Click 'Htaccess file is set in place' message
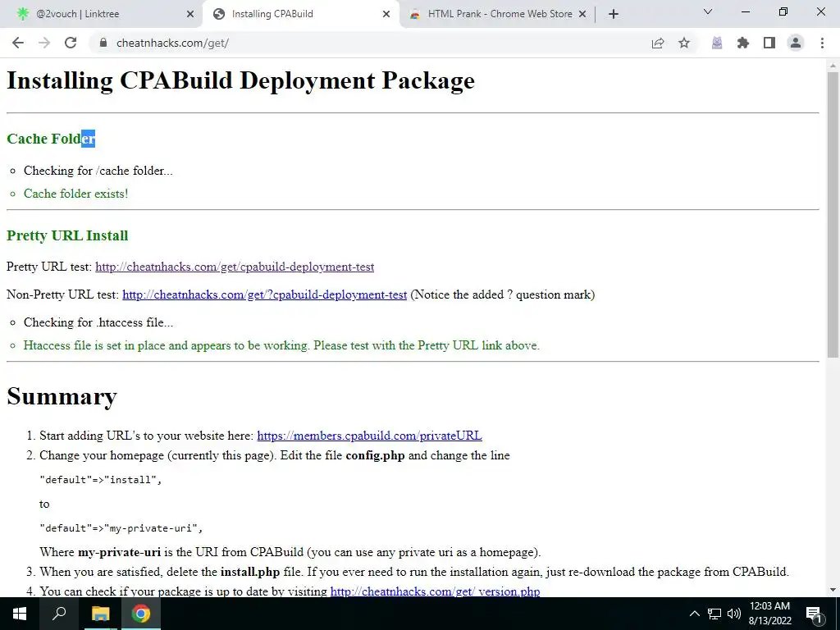 tap(281, 345)
